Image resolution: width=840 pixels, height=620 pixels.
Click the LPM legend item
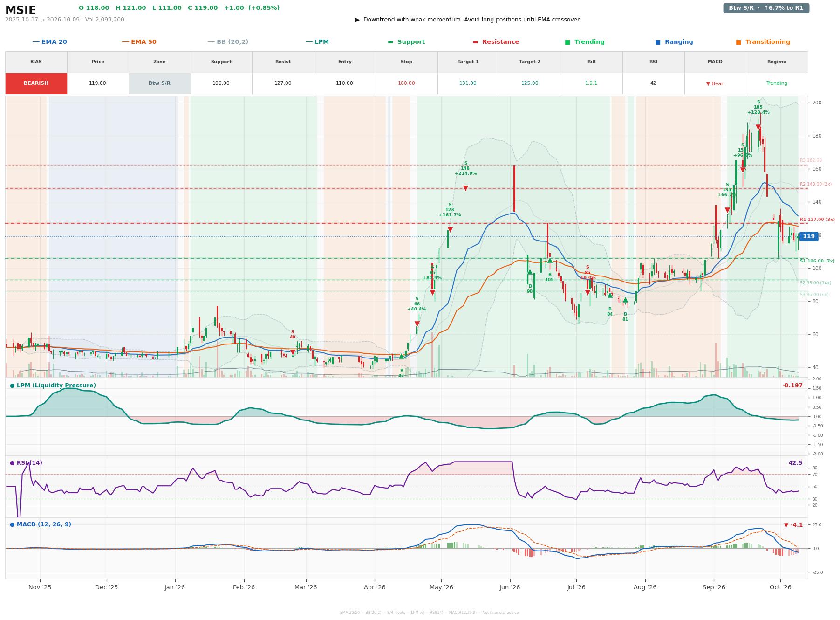pyautogui.click(x=317, y=42)
